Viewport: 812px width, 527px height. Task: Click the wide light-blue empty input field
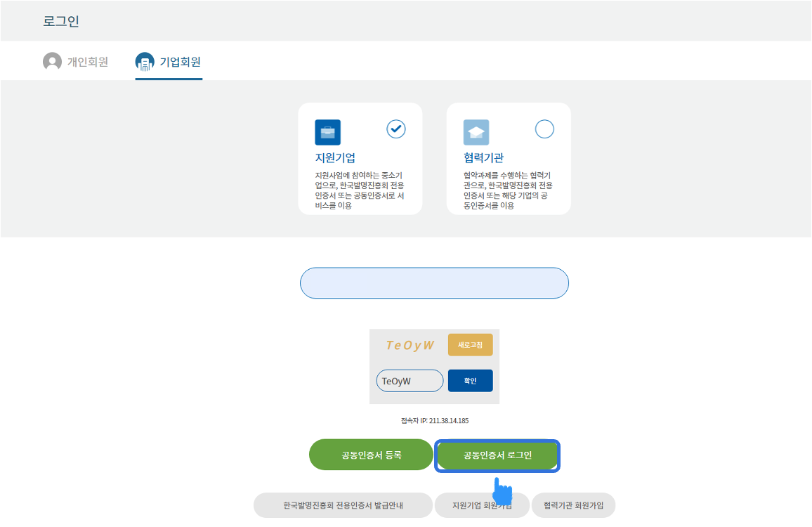click(434, 283)
